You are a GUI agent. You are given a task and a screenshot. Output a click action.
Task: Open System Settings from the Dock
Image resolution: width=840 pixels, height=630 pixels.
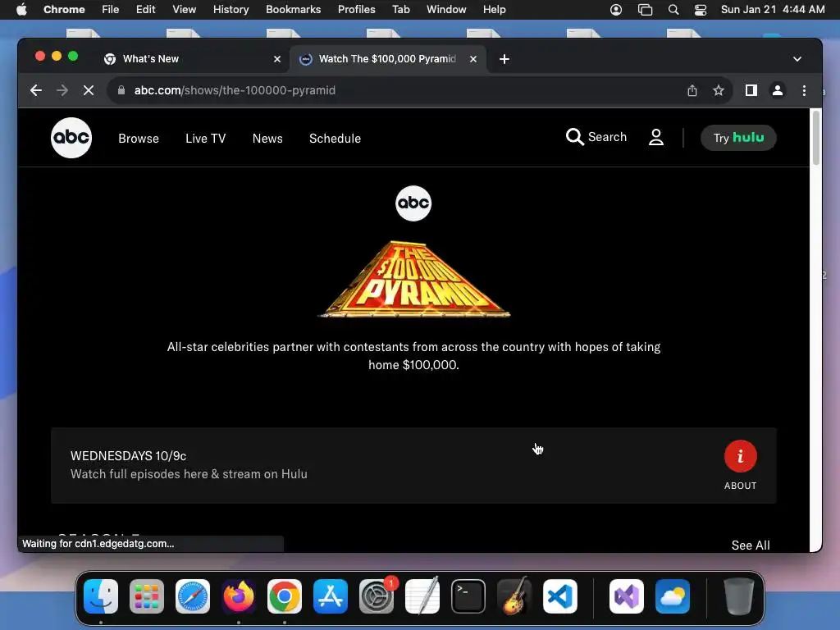coord(376,596)
